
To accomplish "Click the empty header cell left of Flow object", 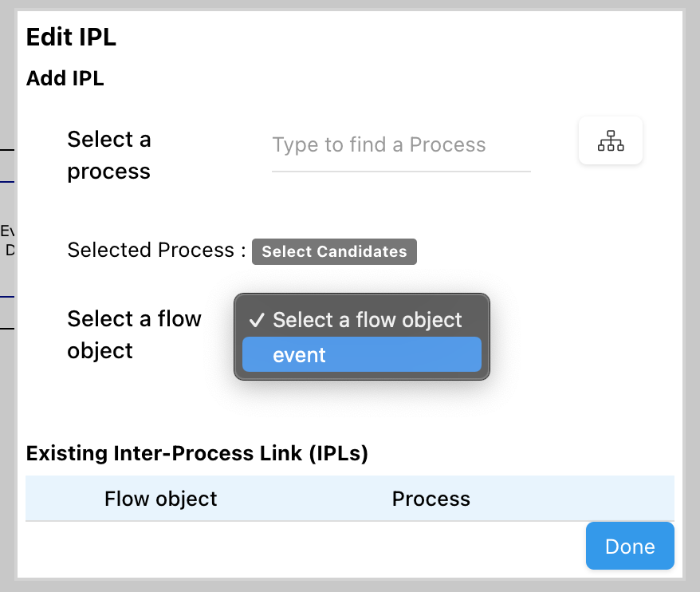I will click(60, 499).
